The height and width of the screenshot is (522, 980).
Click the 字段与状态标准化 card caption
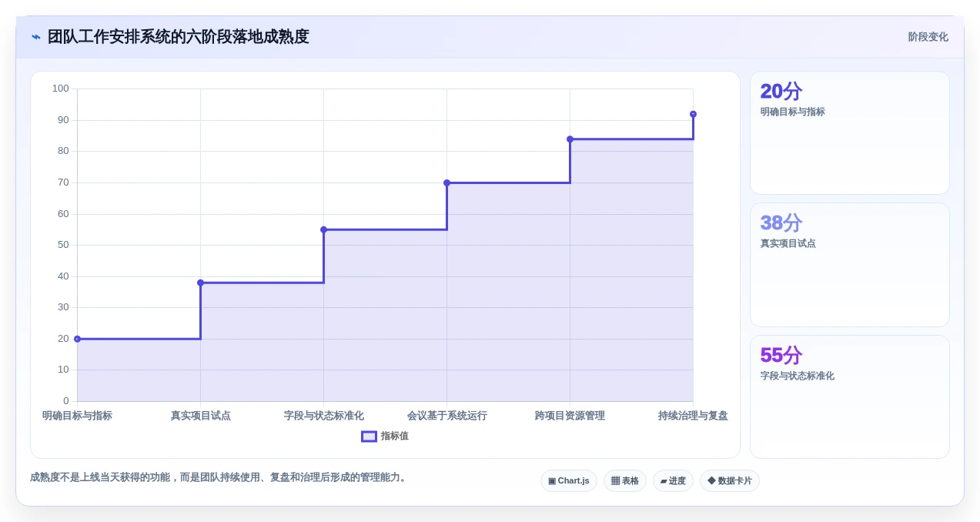(x=797, y=376)
